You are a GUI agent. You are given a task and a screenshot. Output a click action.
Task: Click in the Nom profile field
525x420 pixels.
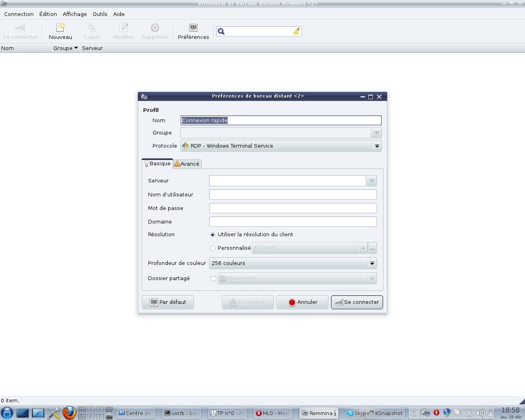click(281, 120)
